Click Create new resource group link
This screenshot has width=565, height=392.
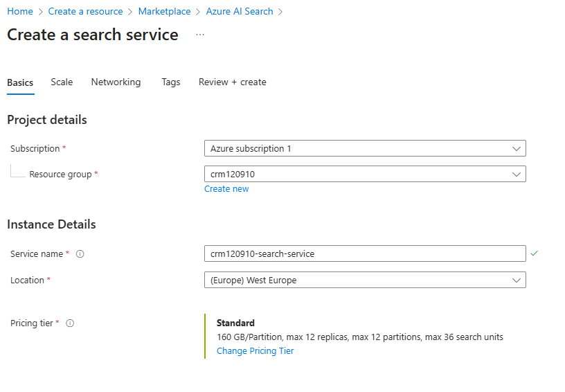click(226, 189)
